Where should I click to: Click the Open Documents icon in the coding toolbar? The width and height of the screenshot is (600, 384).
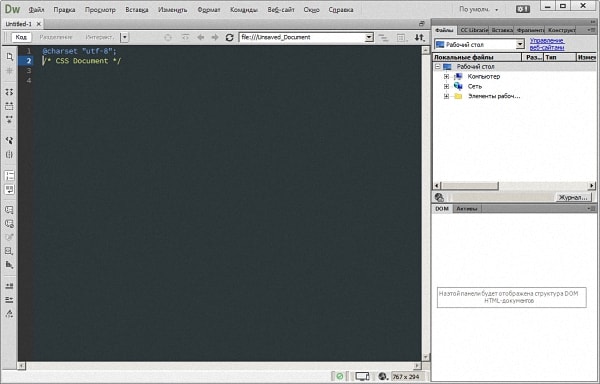click(9, 57)
